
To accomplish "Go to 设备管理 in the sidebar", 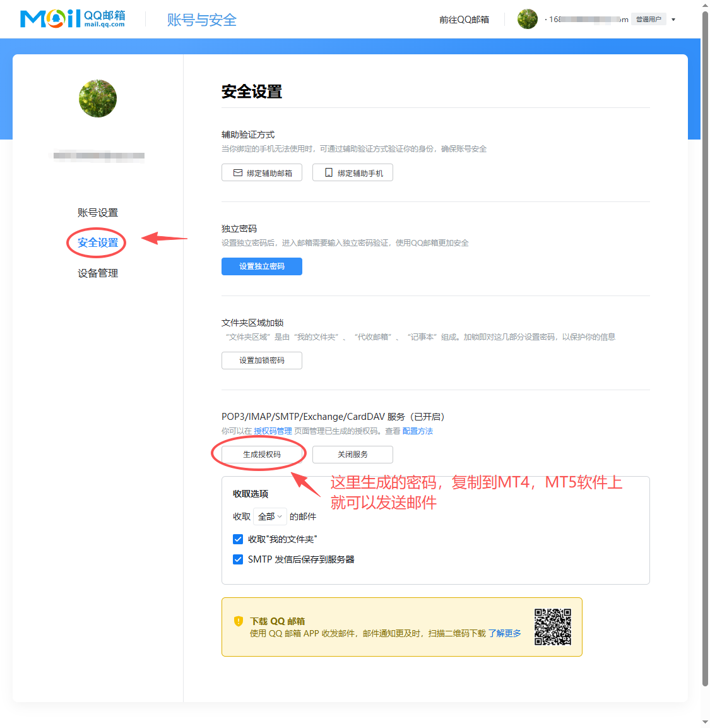I will 98,273.
